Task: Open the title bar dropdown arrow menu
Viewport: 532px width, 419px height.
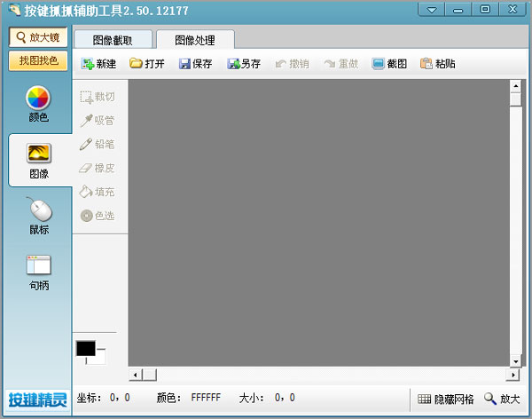Action: pos(432,10)
